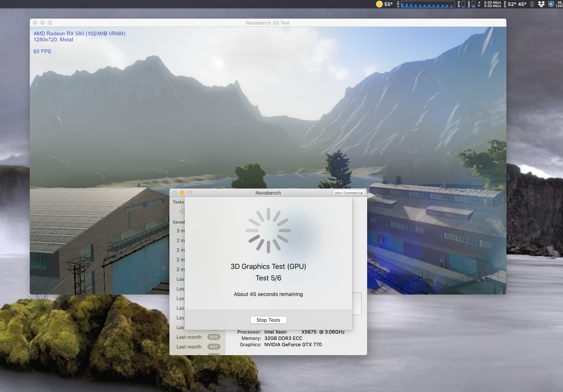Click the Tasks section header in sidebar
This screenshot has height=392, width=563.
pyautogui.click(x=178, y=202)
